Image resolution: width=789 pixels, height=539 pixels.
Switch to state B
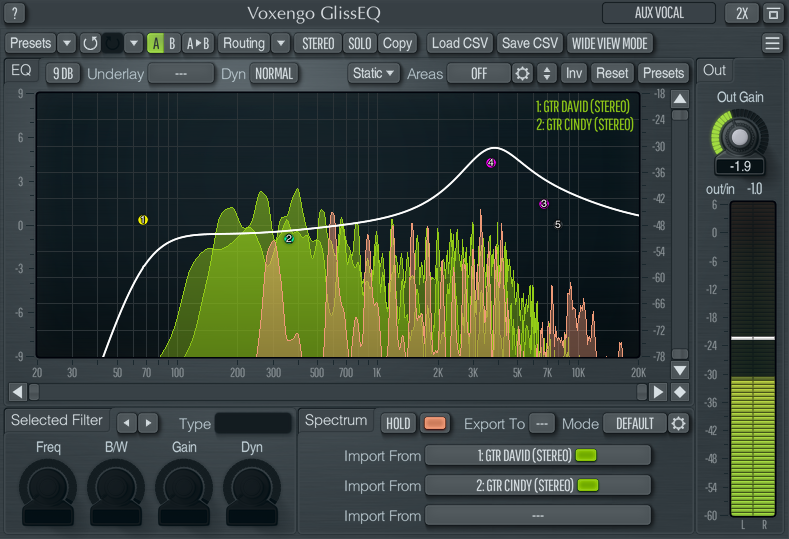(172, 43)
